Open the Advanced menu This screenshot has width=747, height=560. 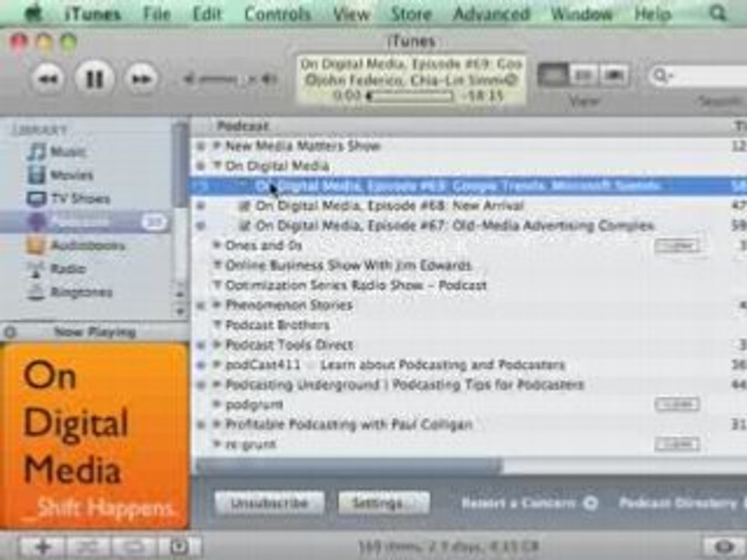(491, 14)
